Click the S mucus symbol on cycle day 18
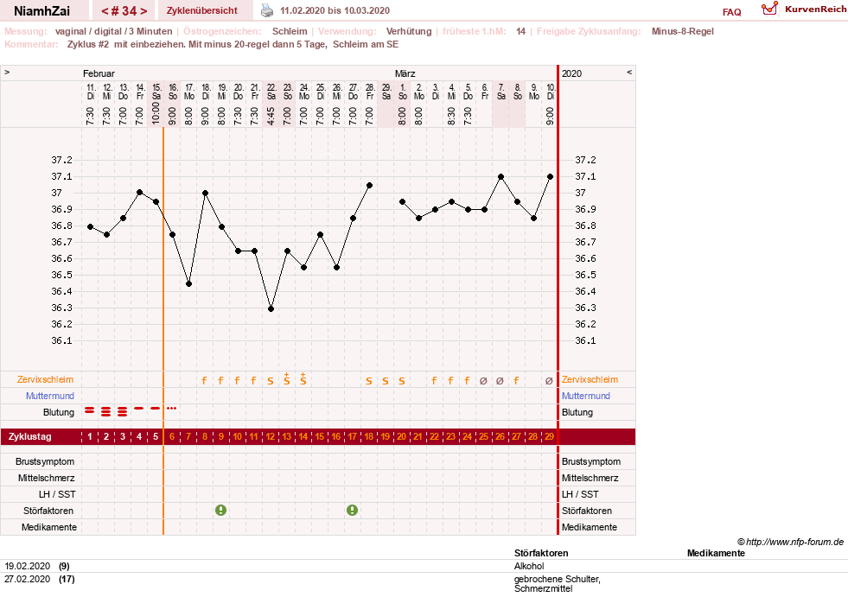Screen dimensions: 848x616 369,381
